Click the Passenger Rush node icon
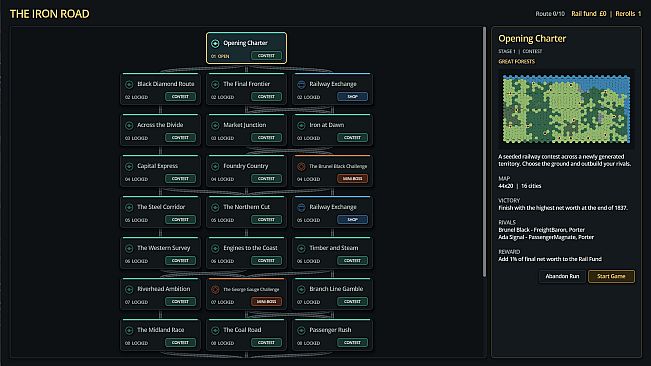 (x=301, y=330)
